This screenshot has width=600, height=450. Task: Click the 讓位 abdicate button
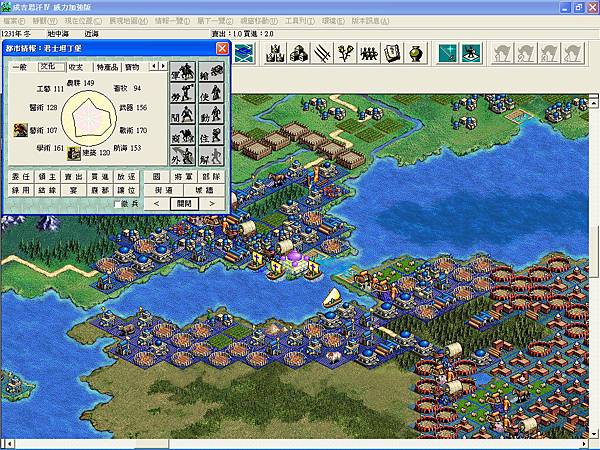pyautogui.click(x=126, y=190)
